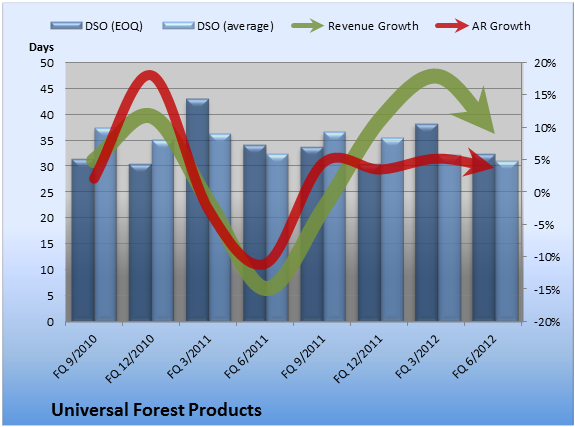Select the Revenue Growth legend label
This screenshot has height=427, width=575.
coord(373,26)
